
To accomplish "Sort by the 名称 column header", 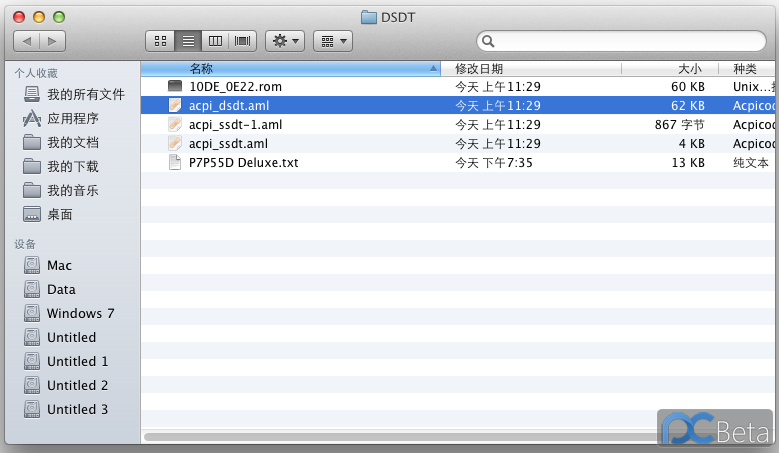I will click(290, 69).
